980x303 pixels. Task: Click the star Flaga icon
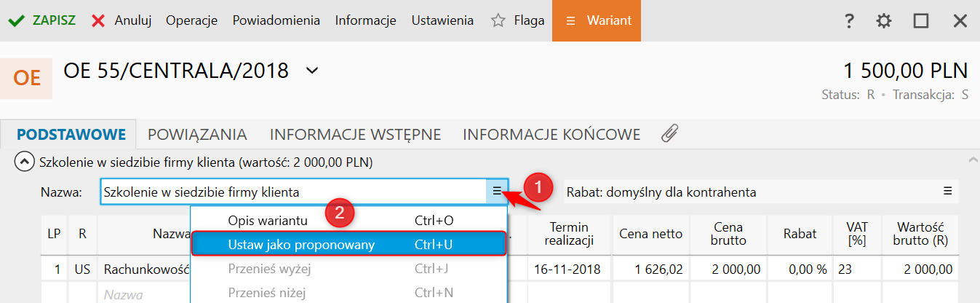click(x=498, y=21)
